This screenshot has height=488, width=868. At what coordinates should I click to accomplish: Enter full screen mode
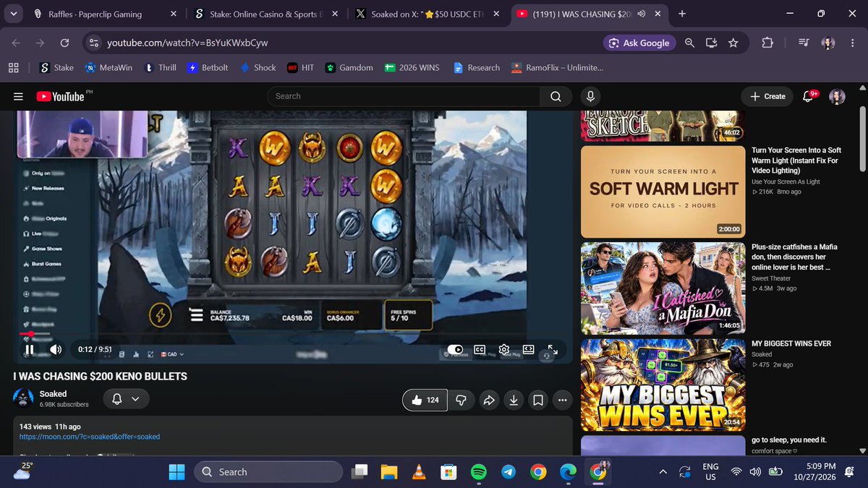coord(553,350)
